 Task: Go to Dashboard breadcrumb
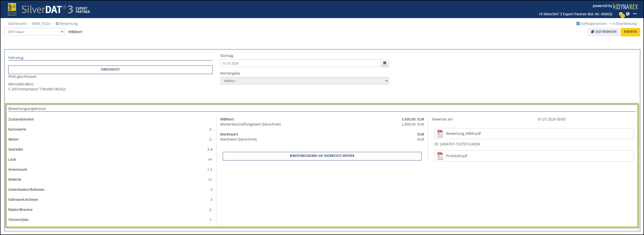(x=17, y=24)
